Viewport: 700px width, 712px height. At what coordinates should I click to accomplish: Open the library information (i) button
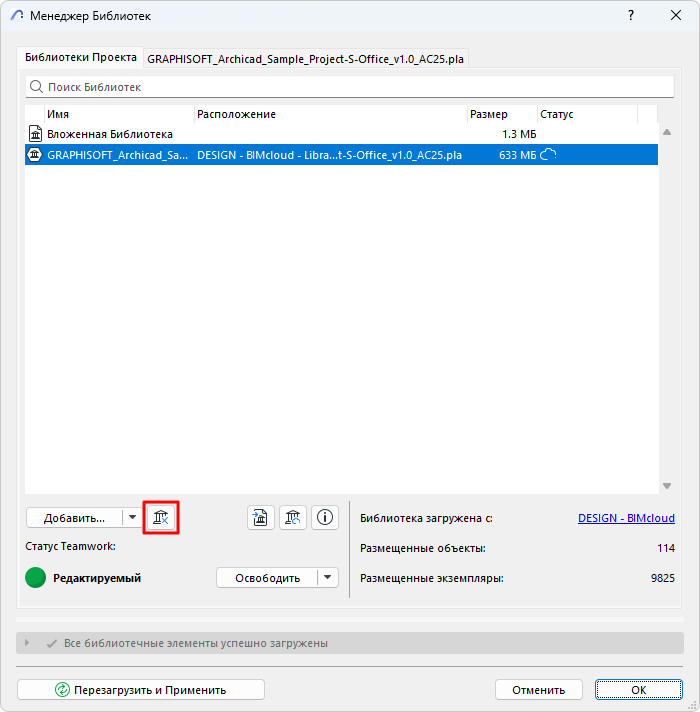(x=325, y=517)
